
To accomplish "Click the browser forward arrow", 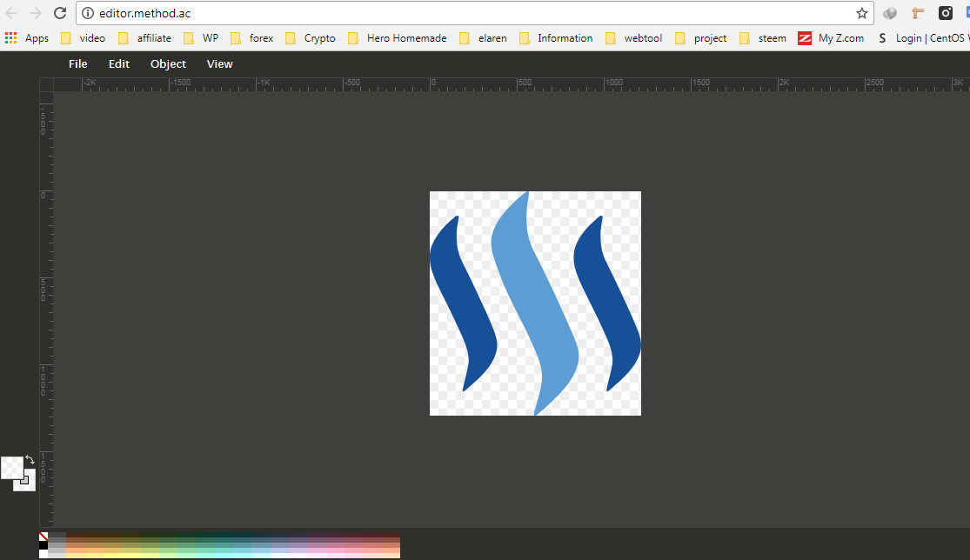I will click(x=36, y=13).
